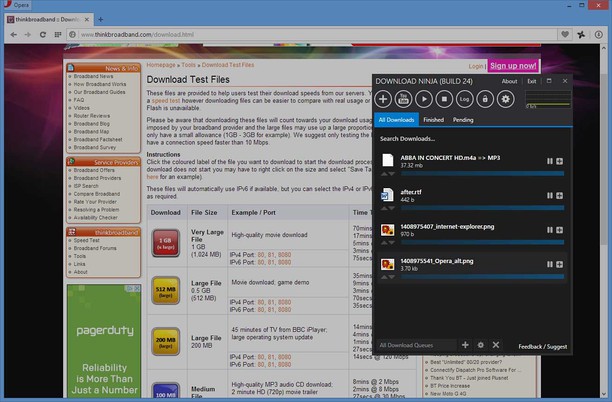Click the image icon of 1408975407_internet-explorer.png
Image resolution: width=612 pixels, height=402 pixels.
[387, 230]
